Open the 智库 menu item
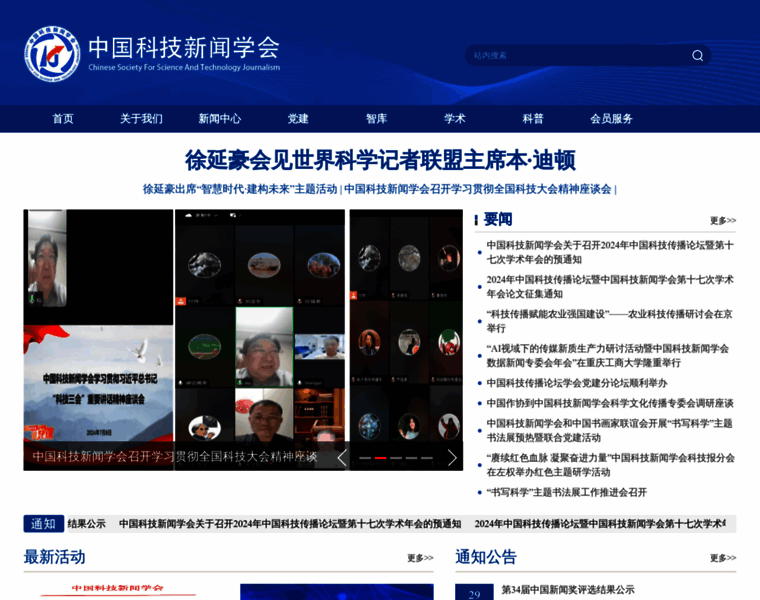760x600 pixels. pos(377,119)
